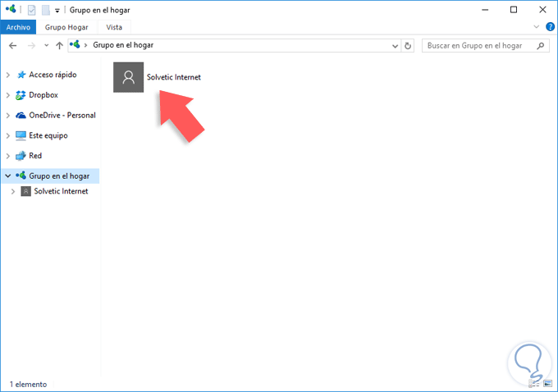Screen dimensions: 558x392
Task: Click the New folder quick access icon
Action: (46, 10)
